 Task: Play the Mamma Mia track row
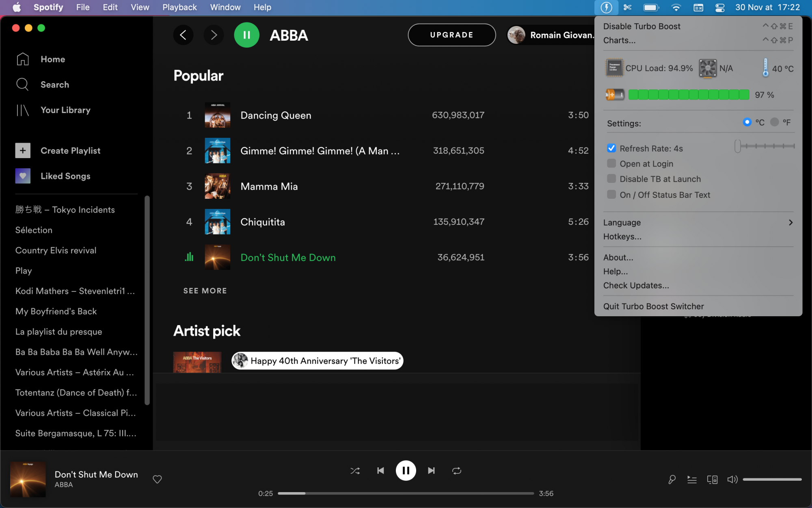click(383, 186)
